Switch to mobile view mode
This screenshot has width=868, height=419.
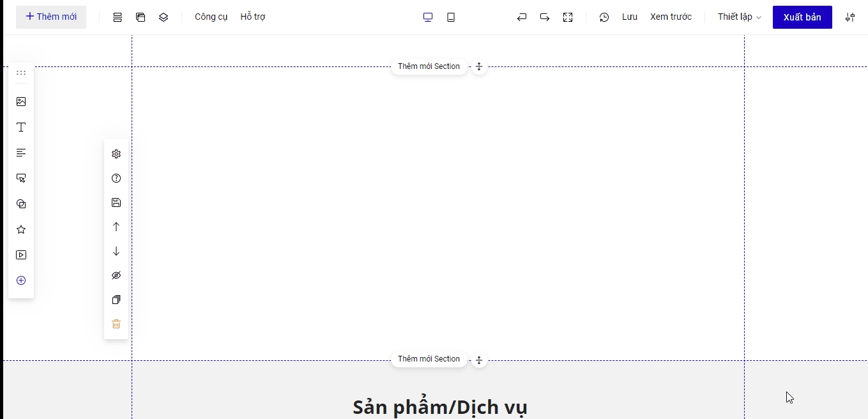[451, 17]
